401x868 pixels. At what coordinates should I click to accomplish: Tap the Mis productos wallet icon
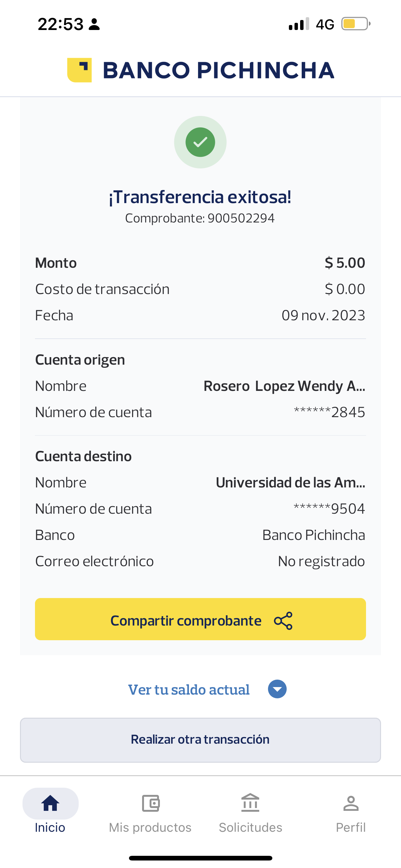(151, 803)
